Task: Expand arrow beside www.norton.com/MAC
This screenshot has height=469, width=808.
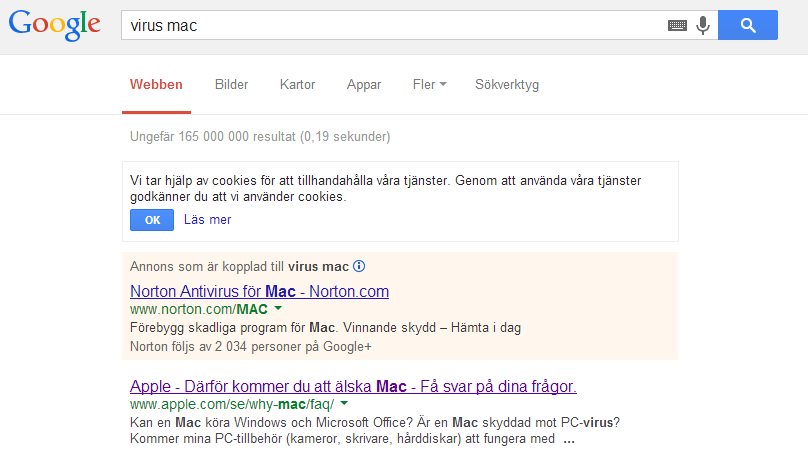Action: pyautogui.click(x=278, y=308)
